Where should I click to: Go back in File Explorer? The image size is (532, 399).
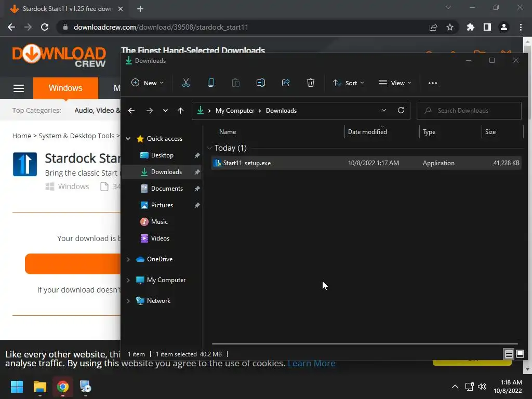point(131,111)
